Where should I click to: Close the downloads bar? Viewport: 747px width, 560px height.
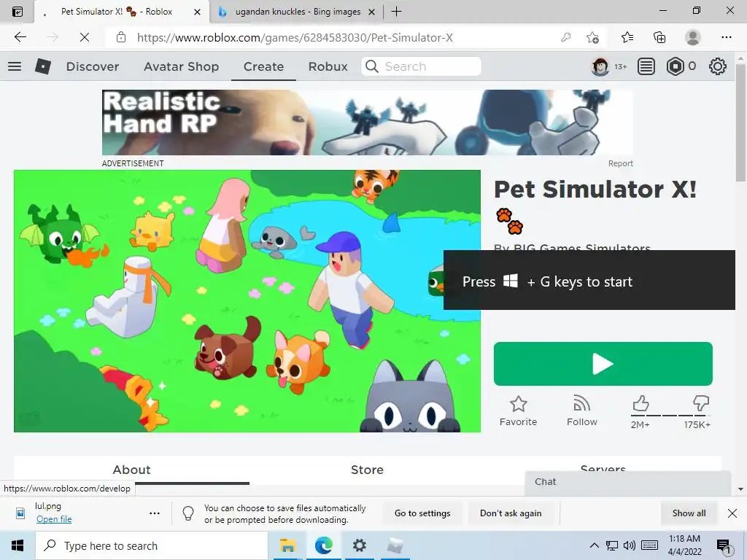pyautogui.click(x=732, y=513)
